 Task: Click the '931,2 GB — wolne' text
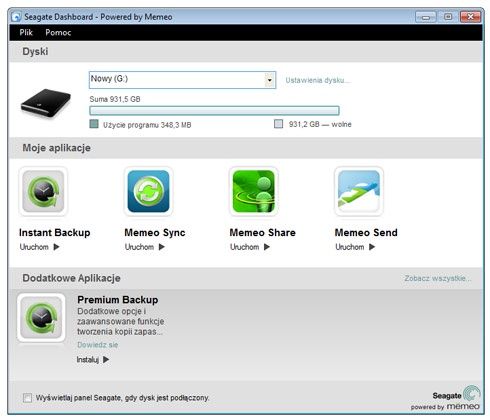coord(320,124)
